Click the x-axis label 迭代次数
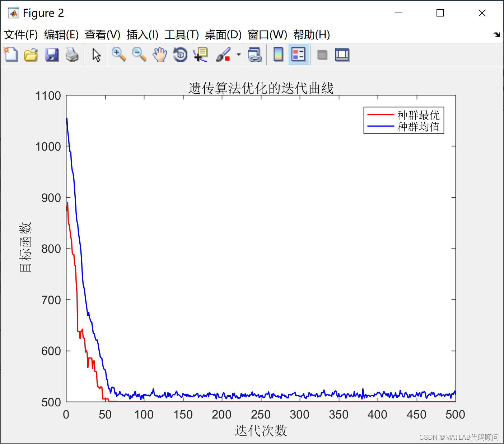The width and height of the screenshot is (504, 444). (x=261, y=431)
